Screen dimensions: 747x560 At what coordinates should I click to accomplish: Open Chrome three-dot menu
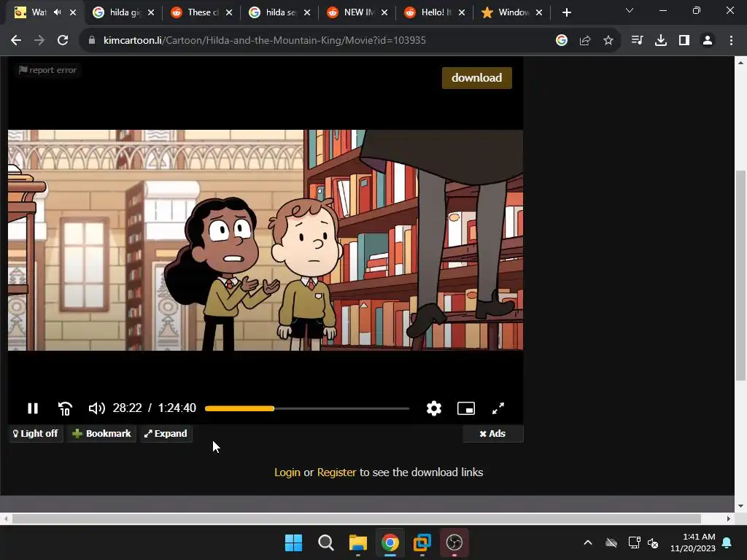(x=731, y=40)
